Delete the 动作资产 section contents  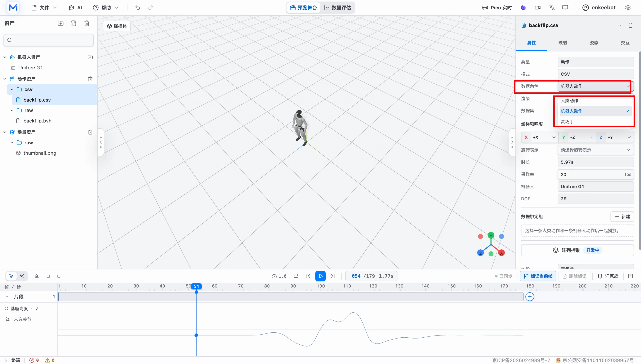tap(90, 79)
